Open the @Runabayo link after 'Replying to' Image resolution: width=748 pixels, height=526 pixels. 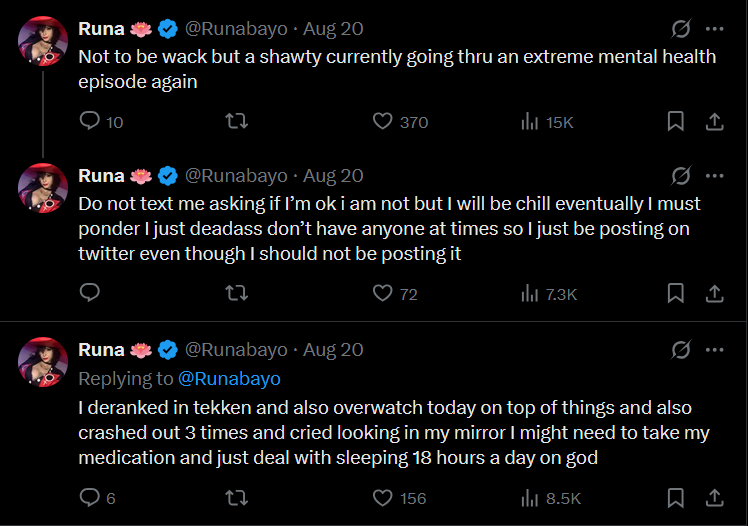tap(229, 379)
